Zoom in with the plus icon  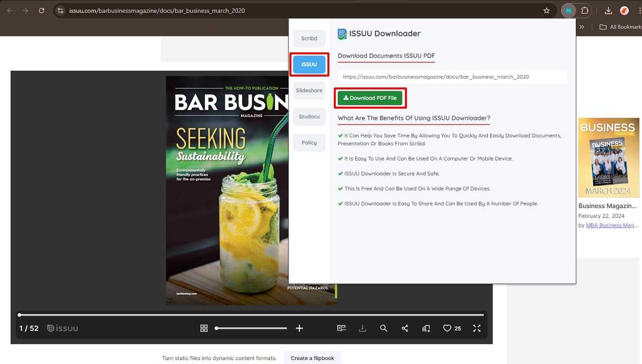[x=299, y=328]
